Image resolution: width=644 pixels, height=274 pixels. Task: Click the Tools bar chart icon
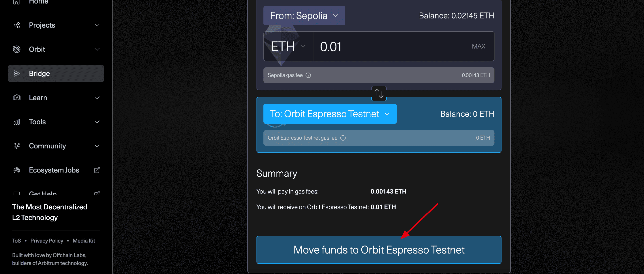(17, 122)
